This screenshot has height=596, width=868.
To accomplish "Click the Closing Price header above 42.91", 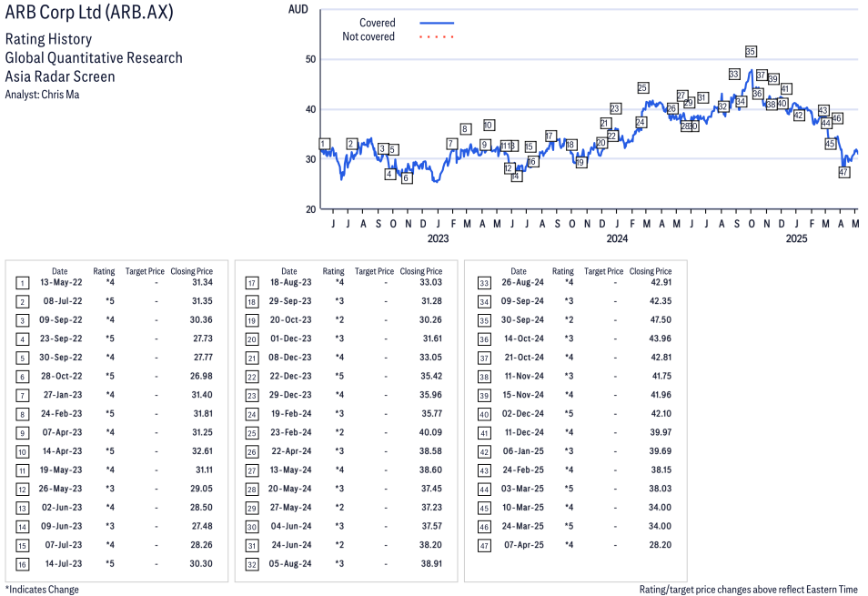I will click(x=651, y=271).
